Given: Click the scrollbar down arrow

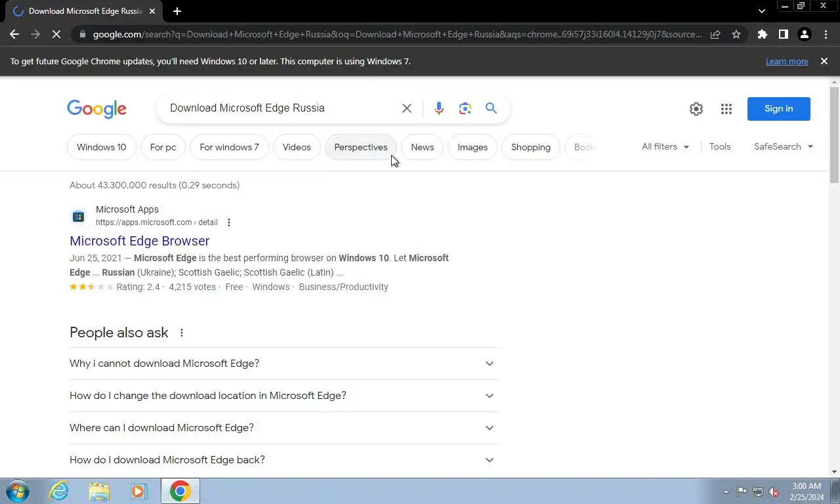Looking at the screenshot, I should 834,472.
